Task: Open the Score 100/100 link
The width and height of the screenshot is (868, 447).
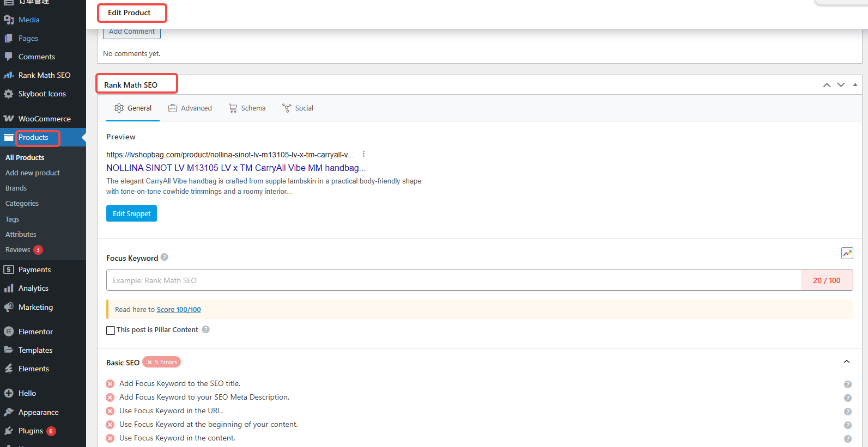Action: 179,310
